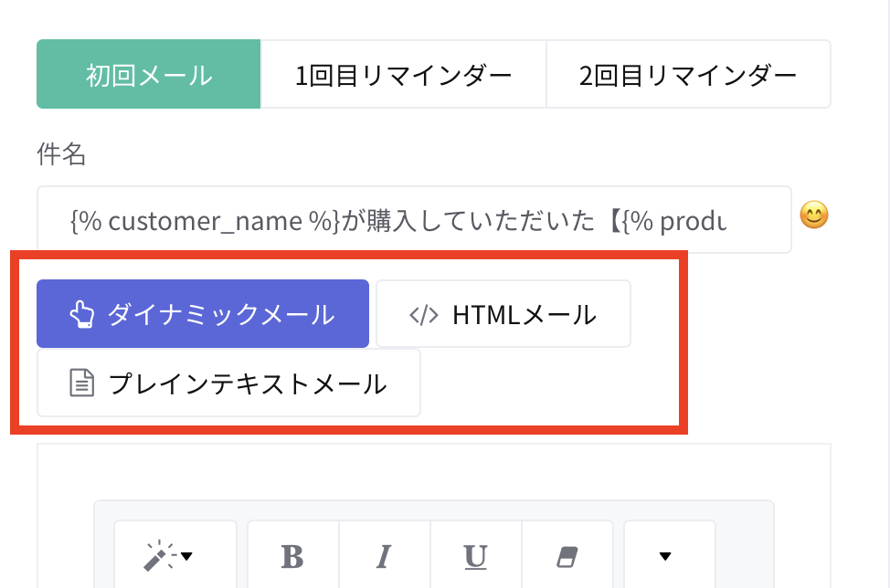This screenshot has width=890, height=588.
Task: Select the 2回目リマインダー tab
Action: click(x=688, y=75)
